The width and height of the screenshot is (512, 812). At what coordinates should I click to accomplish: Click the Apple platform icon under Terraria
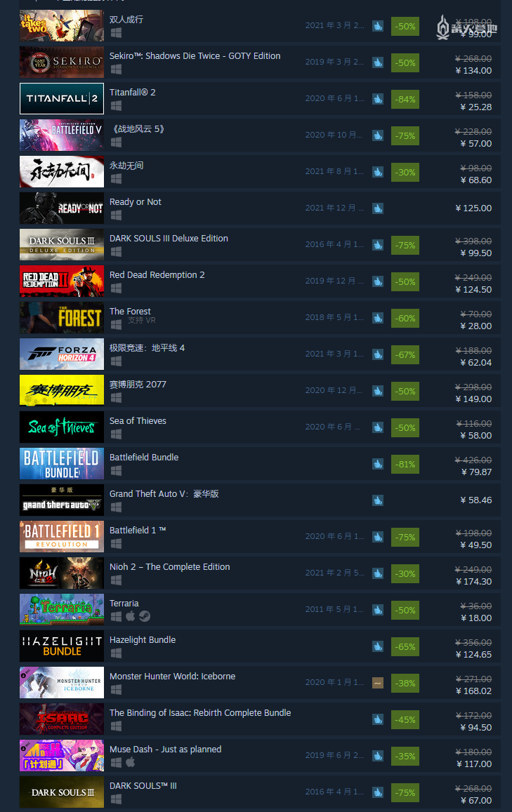131,615
